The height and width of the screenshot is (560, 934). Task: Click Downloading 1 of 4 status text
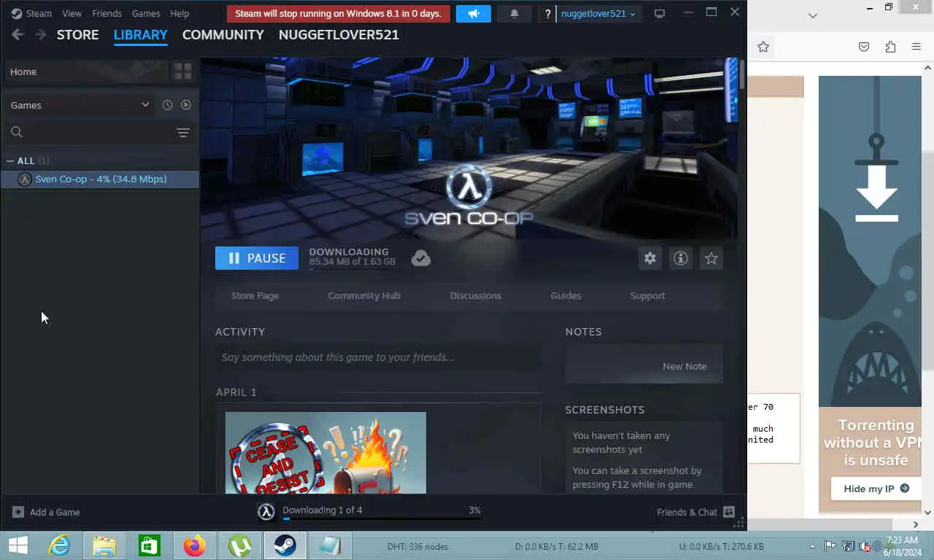[323, 510]
